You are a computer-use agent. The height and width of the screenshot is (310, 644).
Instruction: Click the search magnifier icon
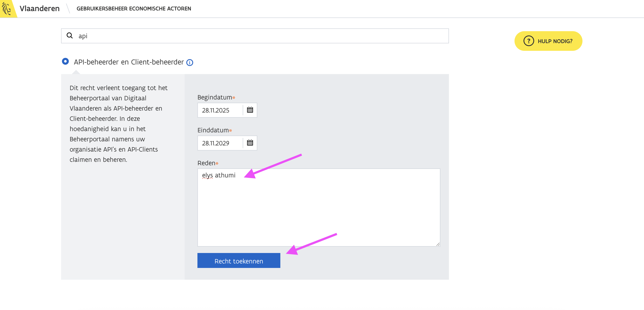point(69,36)
